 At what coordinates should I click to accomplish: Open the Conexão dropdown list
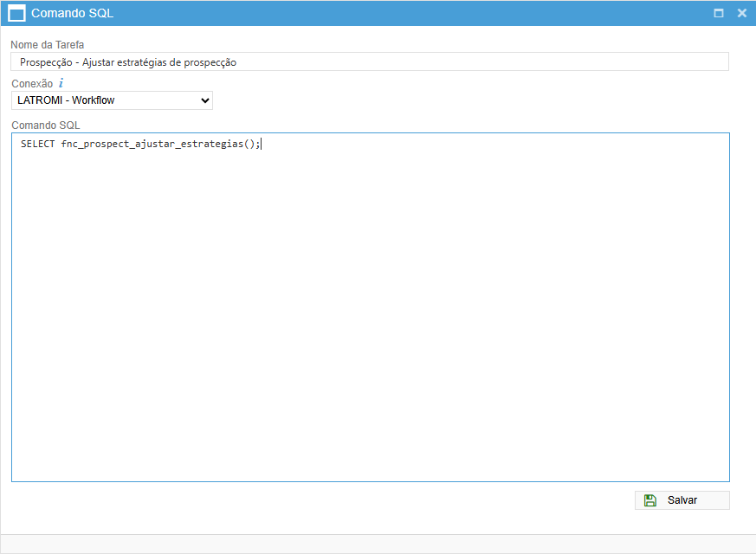pyautogui.click(x=112, y=100)
